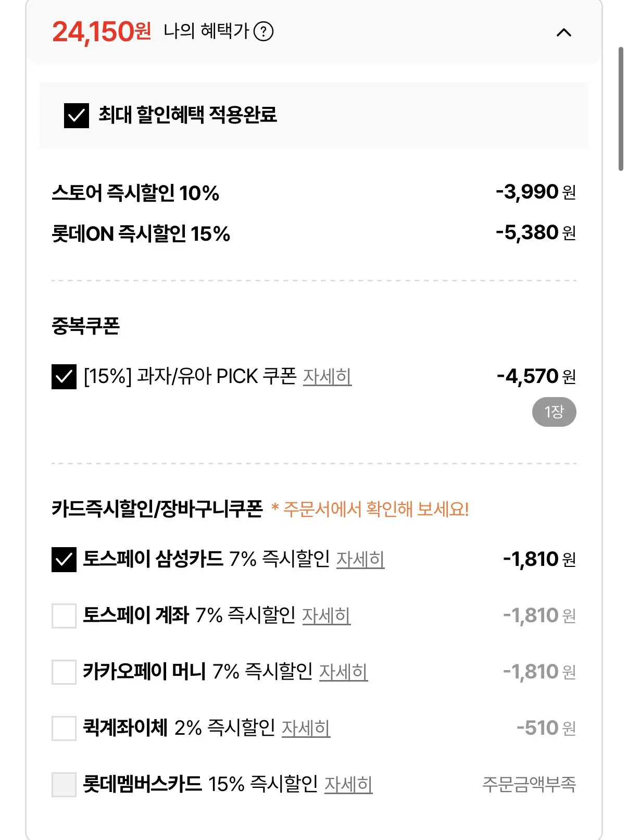Click the 주문금액부족 status text
Image resolution: width=628 pixels, height=840 pixels.
pos(529,784)
